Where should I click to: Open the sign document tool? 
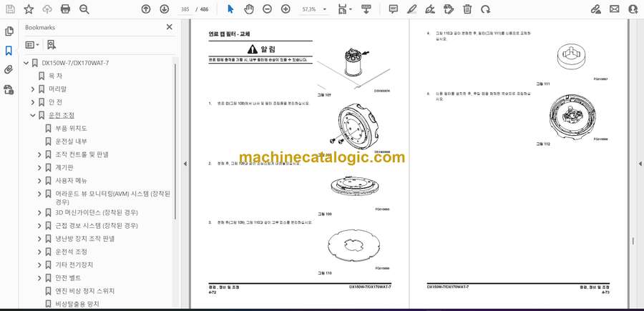click(430, 9)
